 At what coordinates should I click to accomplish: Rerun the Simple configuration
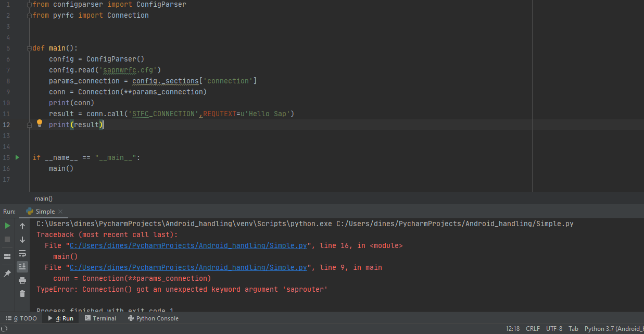(7, 226)
